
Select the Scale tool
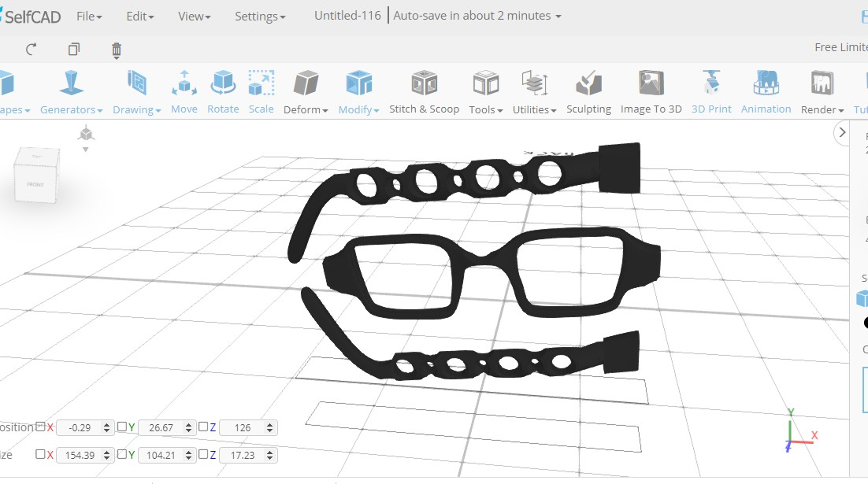pos(262,92)
